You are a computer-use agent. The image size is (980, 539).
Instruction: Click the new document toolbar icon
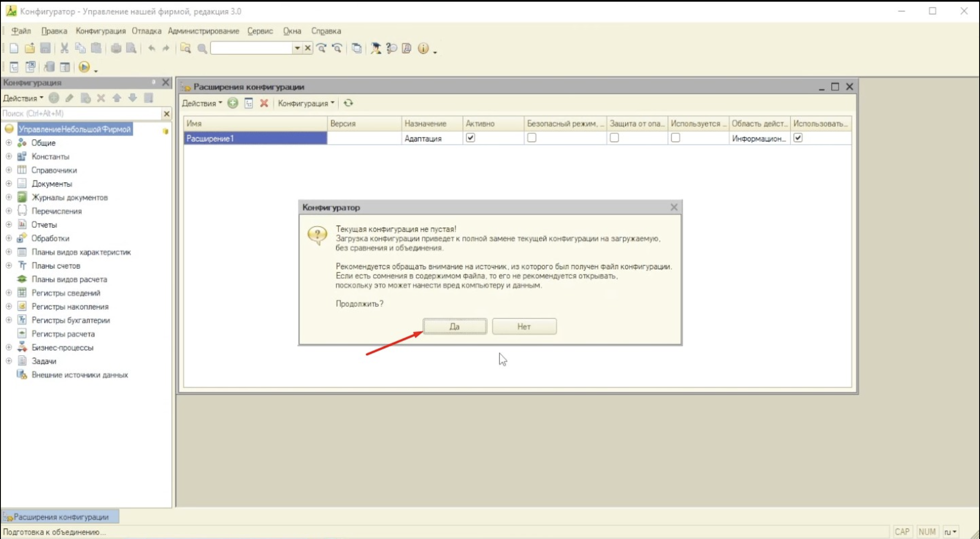(x=14, y=48)
